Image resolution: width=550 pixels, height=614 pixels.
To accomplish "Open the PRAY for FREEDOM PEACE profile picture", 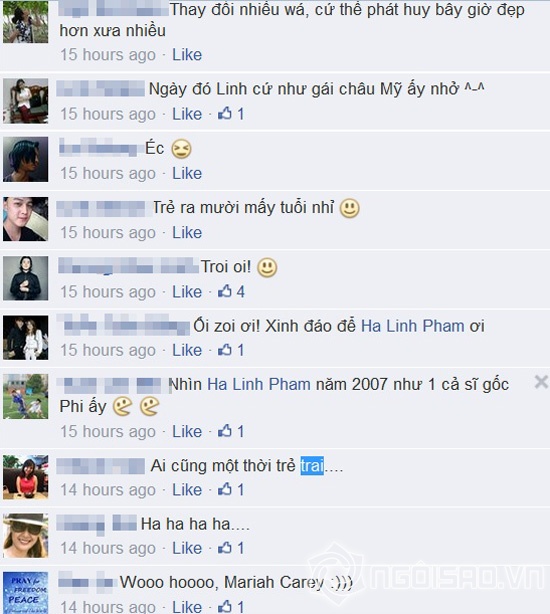I will [25, 593].
